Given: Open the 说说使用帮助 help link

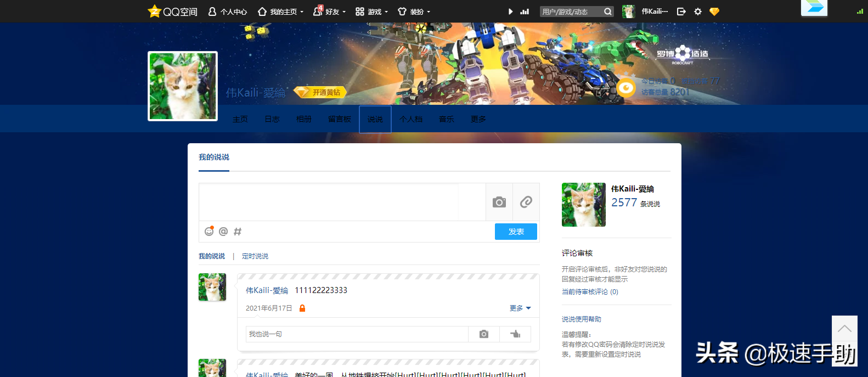Looking at the screenshot, I should tap(581, 319).
